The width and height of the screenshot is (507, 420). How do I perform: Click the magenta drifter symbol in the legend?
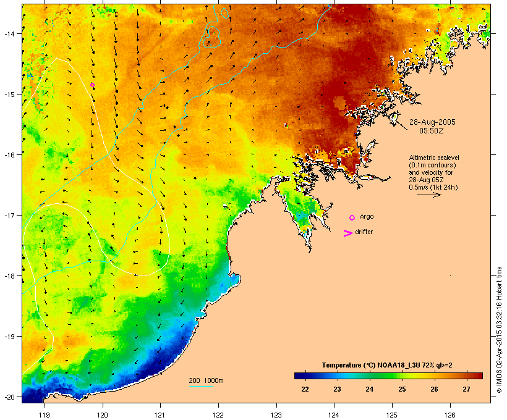tap(347, 233)
